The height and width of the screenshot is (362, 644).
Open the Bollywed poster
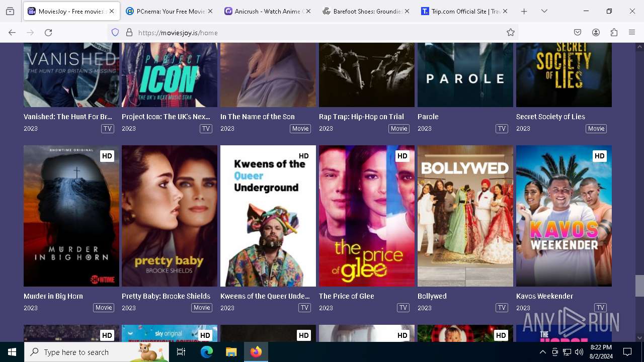(465, 216)
